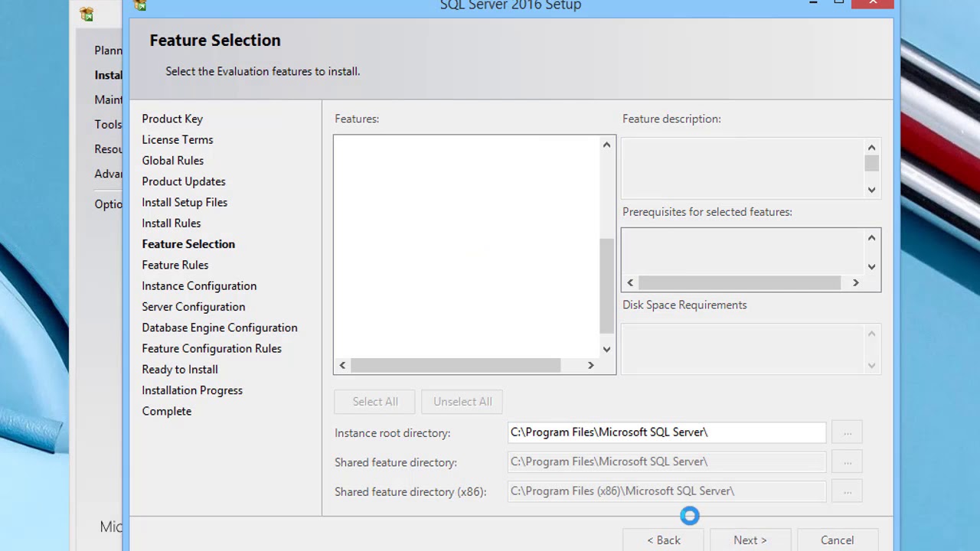Screen dimensions: 980x551
Task: Select Installation Progress step
Action: pyautogui.click(x=192, y=390)
